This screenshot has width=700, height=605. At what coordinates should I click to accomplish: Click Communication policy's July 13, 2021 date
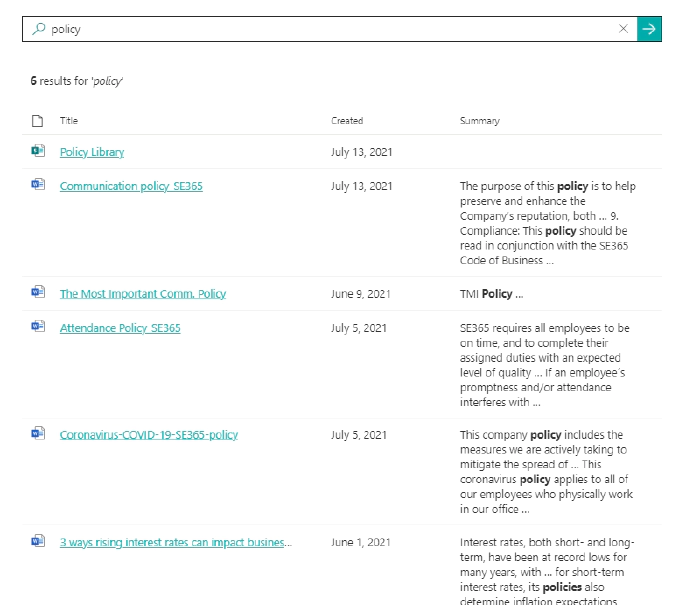(x=361, y=186)
